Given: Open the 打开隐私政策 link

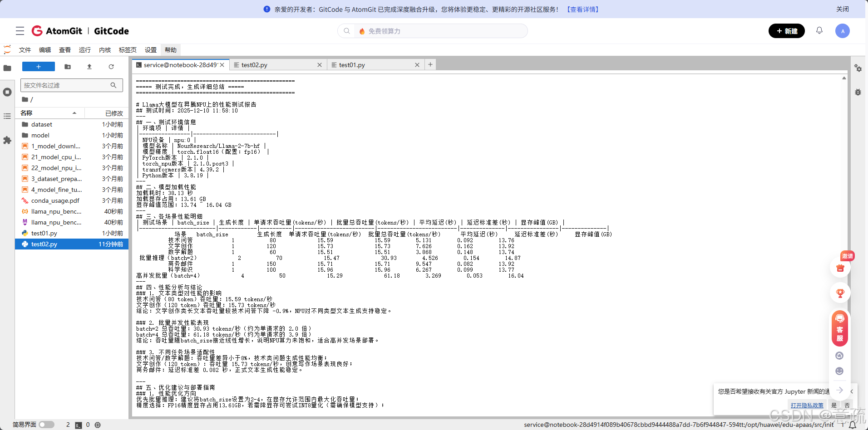Looking at the screenshot, I should (807, 405).
